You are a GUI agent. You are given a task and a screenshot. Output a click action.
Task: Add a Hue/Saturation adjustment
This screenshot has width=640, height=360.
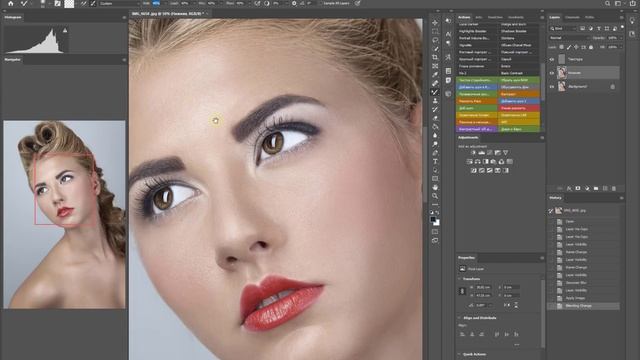pyautogui.click(x=470, y=162)
